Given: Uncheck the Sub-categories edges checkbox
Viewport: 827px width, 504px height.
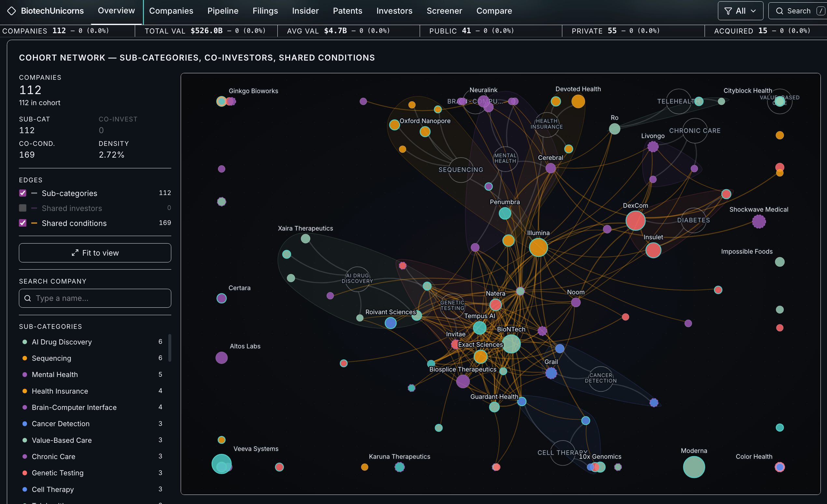Looking at the screenshot, I should coord(22,193).
